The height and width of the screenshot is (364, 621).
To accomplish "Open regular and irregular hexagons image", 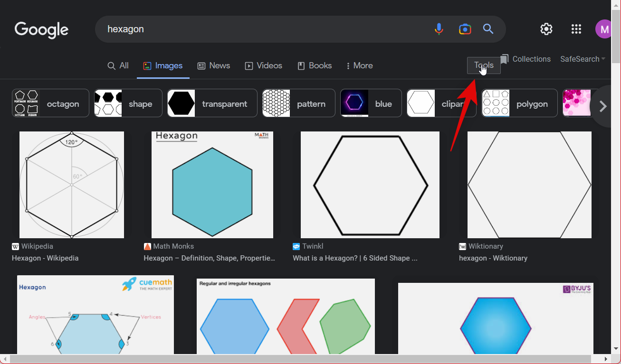I will coord(286,316).
